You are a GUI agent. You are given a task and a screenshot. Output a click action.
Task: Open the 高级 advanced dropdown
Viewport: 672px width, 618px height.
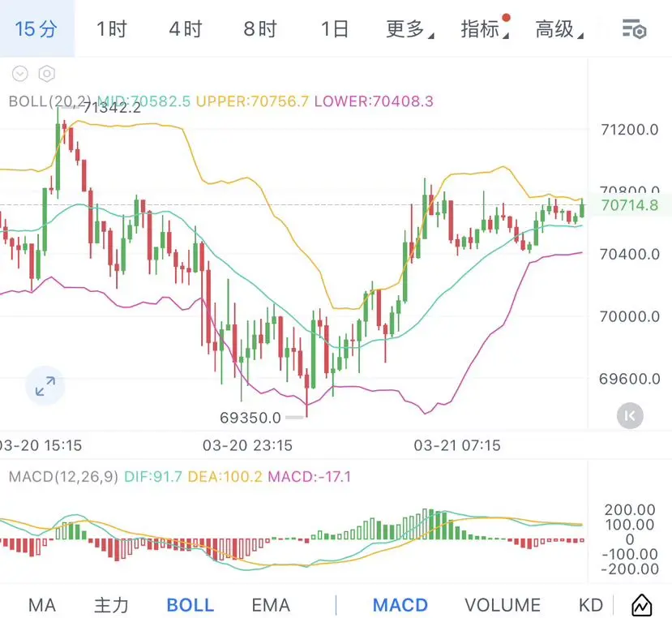pyautogui.click(x=559, y=29)
